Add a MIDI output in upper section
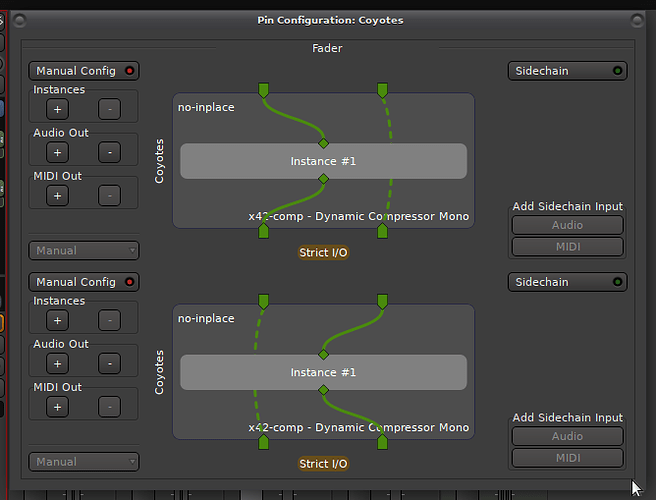Image resolution: width=656 pixels, height=500 pixels. (x=58, y=195)
